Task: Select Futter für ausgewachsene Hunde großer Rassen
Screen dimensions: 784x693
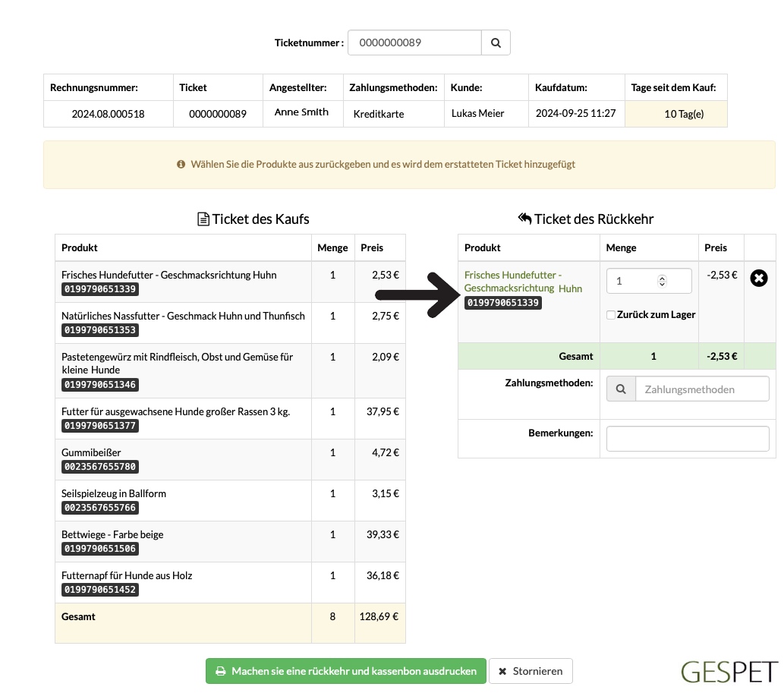Action: tap(175, 411)
